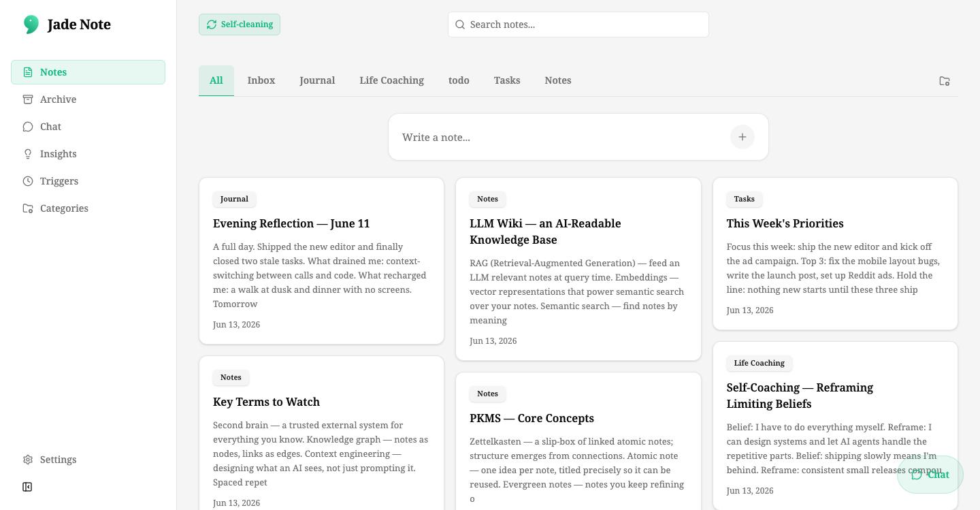This screenshot has height=510, width=980.
Task: Click Jun 13, 2026 date on This Week's Priorities
Action: [750, 310]
